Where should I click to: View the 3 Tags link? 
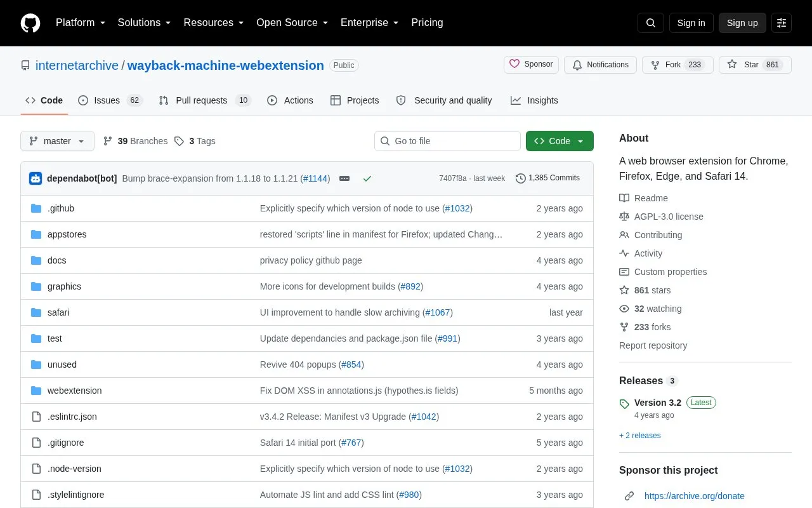click(195, 141)
